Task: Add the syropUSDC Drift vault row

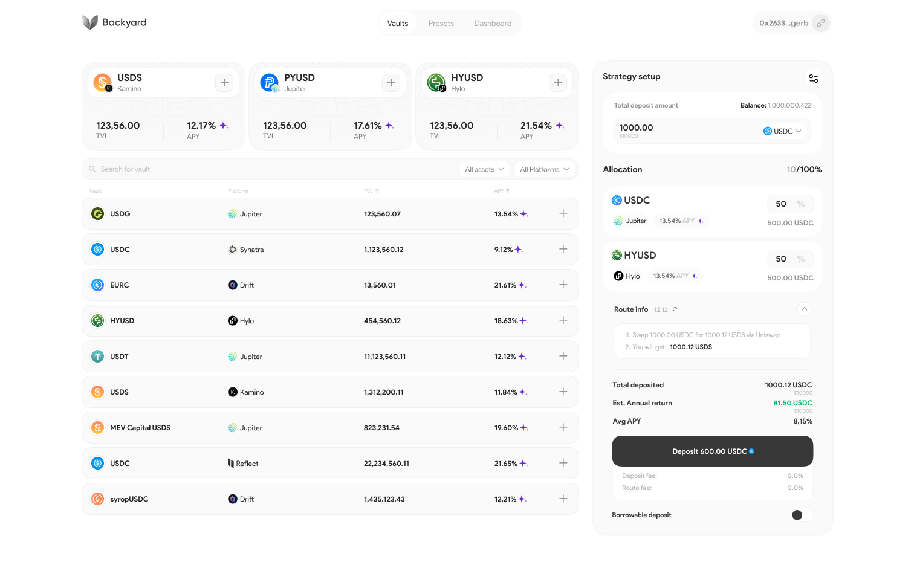Action: [563, 499]
